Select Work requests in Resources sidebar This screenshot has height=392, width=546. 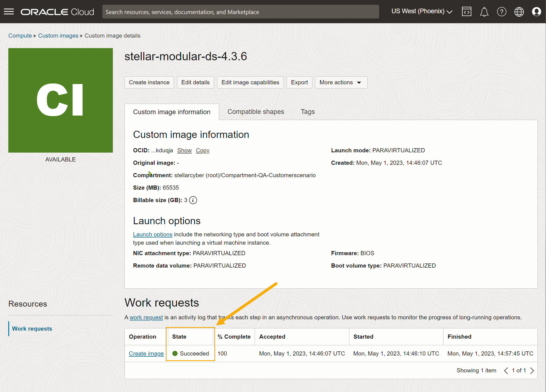tap(32, 329)
